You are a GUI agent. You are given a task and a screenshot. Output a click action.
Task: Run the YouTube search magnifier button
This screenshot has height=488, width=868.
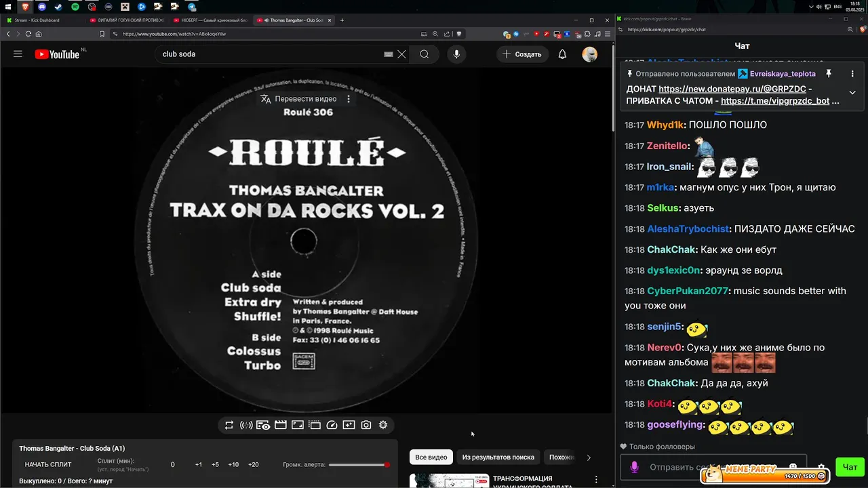425,54
